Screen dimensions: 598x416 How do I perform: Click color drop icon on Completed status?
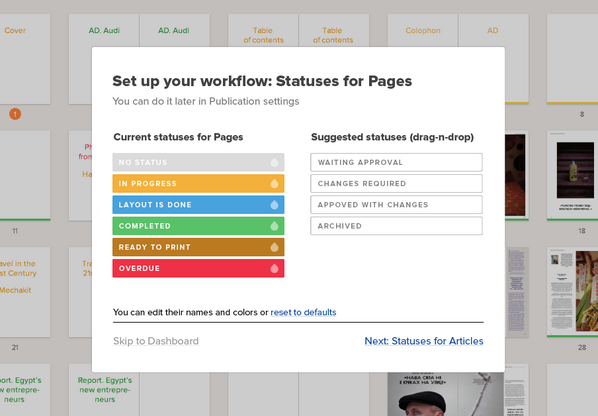click(274, 226)
